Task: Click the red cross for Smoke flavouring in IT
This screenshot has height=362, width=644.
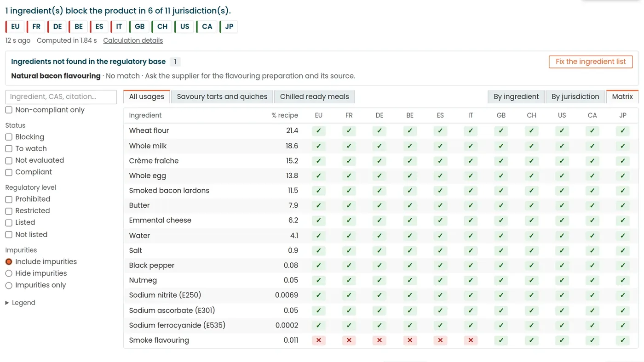Action: pos(471,340)
